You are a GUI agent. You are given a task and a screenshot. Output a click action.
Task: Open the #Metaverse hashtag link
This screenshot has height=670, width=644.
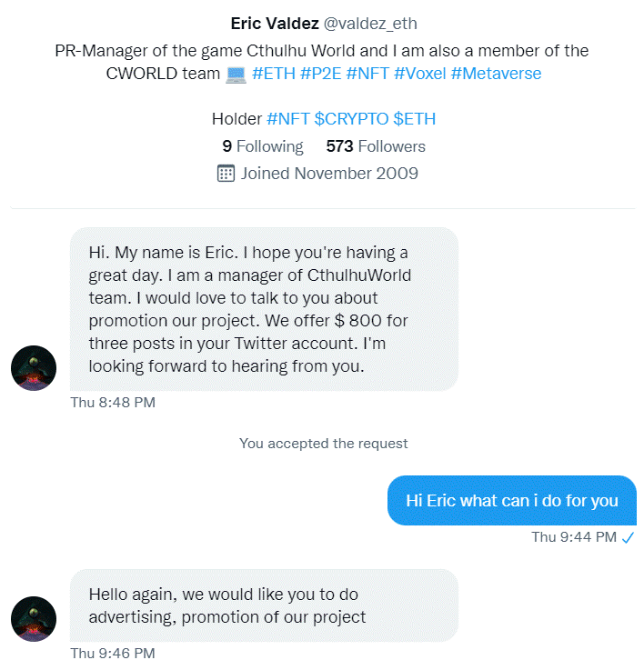[496, 74]
